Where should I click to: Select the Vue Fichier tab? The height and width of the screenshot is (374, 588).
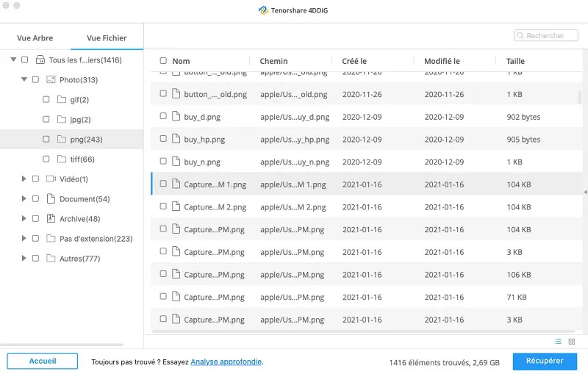click(x=107, y=38)
